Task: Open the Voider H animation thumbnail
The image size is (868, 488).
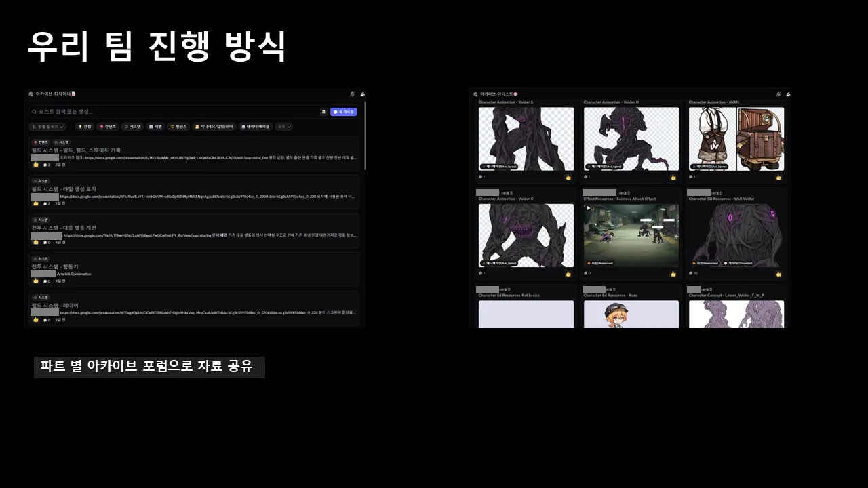Action: coord(631,139)
